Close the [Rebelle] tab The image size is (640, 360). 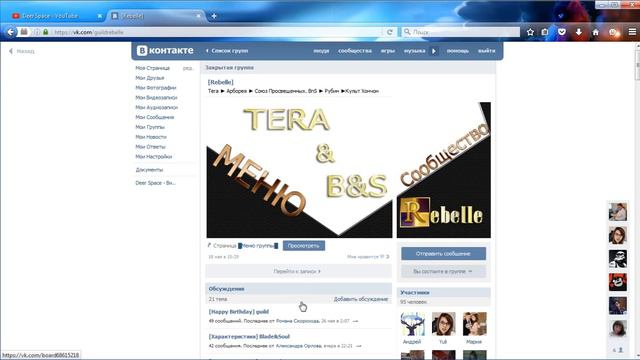pyautogui.click(x=198, y=16)
